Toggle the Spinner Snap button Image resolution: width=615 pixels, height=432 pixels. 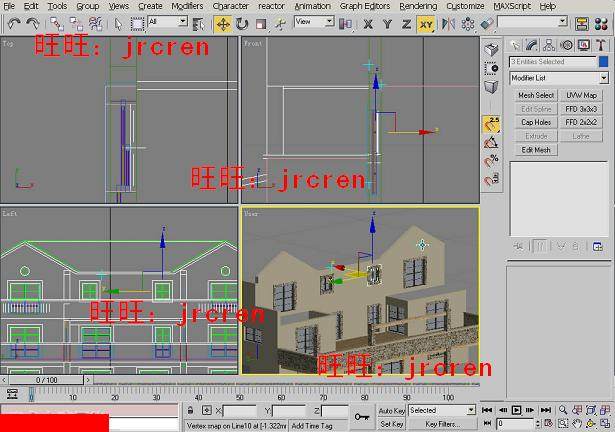[x=491, y=180]
